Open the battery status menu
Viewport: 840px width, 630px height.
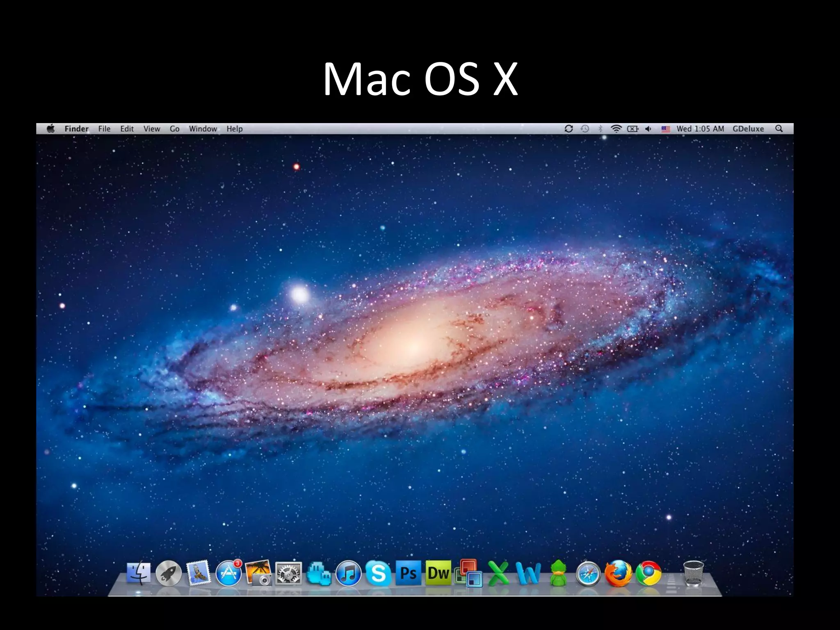(x=633, y=129)
